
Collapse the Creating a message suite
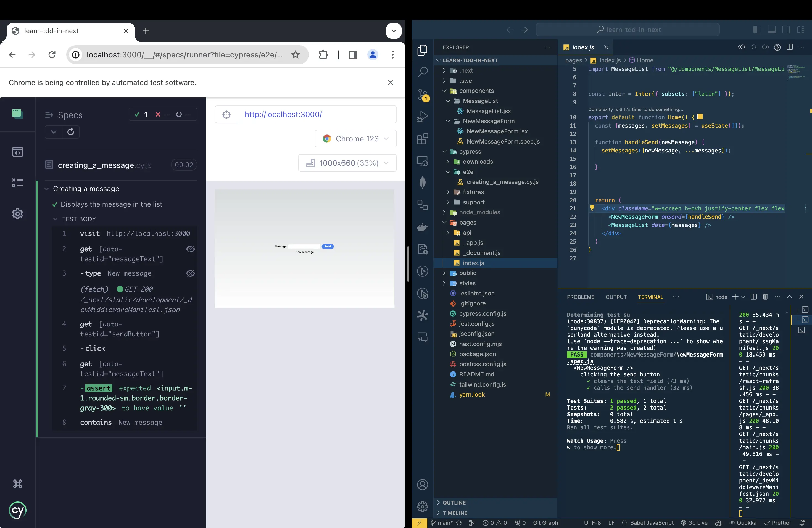47,189
